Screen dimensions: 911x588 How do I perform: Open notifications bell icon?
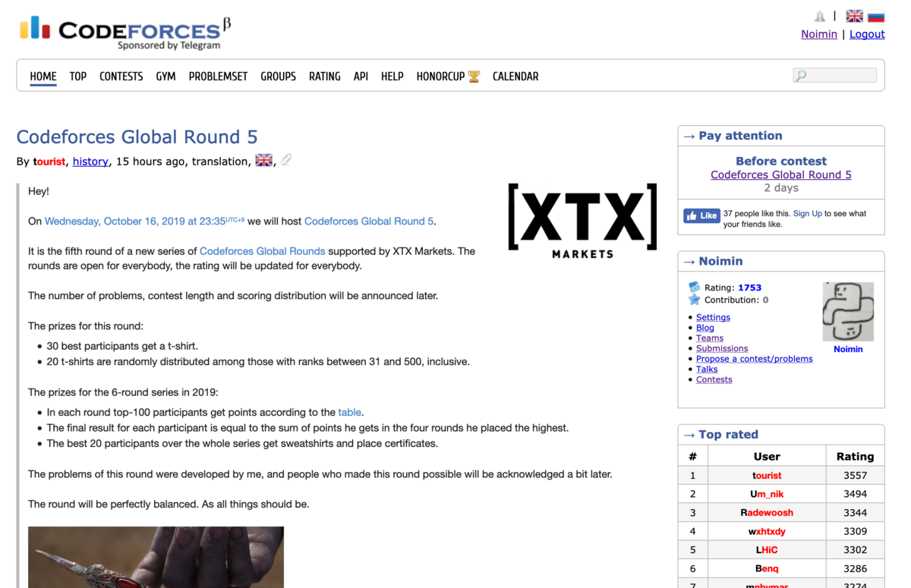click(x=819, y=16)
